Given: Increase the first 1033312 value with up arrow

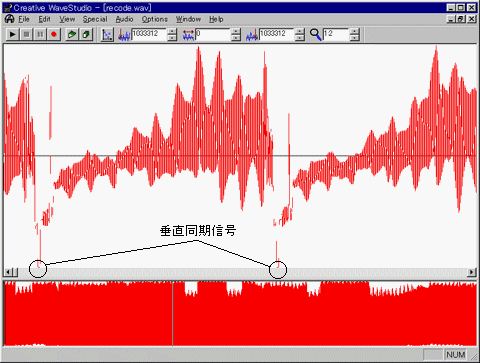Looking at the screenshot, I should coord(172,31).
